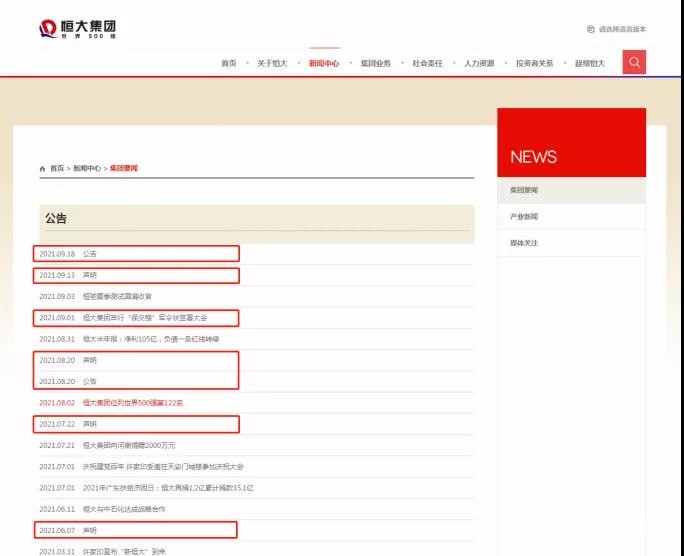Select 产业新闻 in the NEWS sidebar
This screenshot has height=556, width=684.
[x=571, y=216]
